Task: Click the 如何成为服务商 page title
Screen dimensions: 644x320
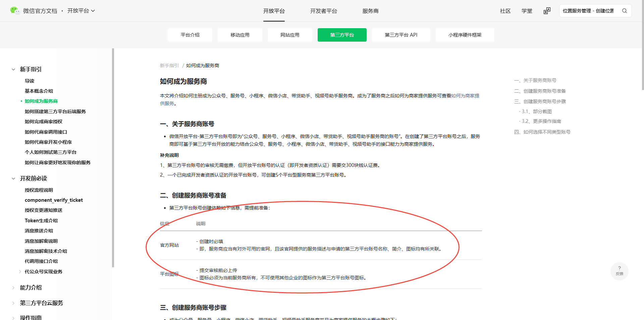Action: (x=183, y=81)
